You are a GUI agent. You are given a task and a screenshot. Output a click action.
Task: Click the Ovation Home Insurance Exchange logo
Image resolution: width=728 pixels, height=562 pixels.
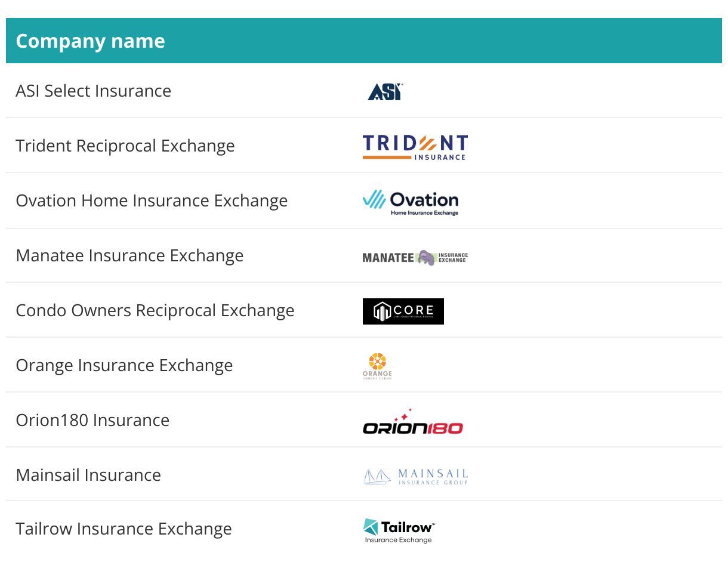411,202
